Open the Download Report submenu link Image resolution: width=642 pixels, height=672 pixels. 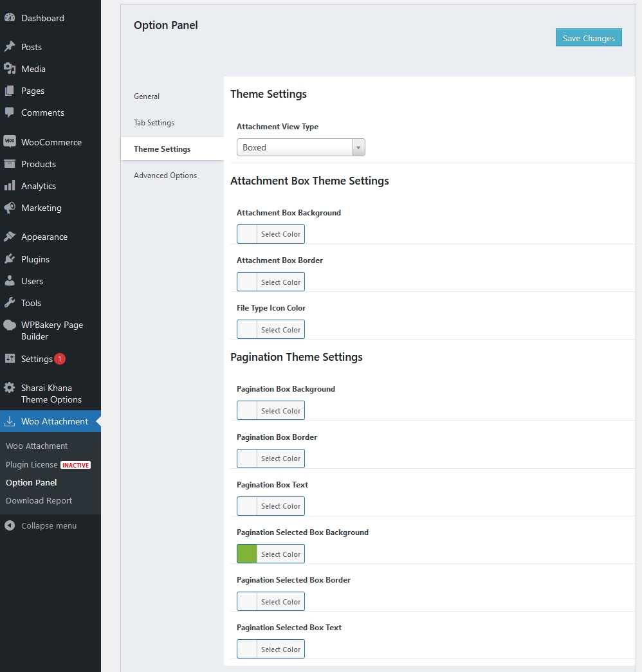tap(39, 500)
